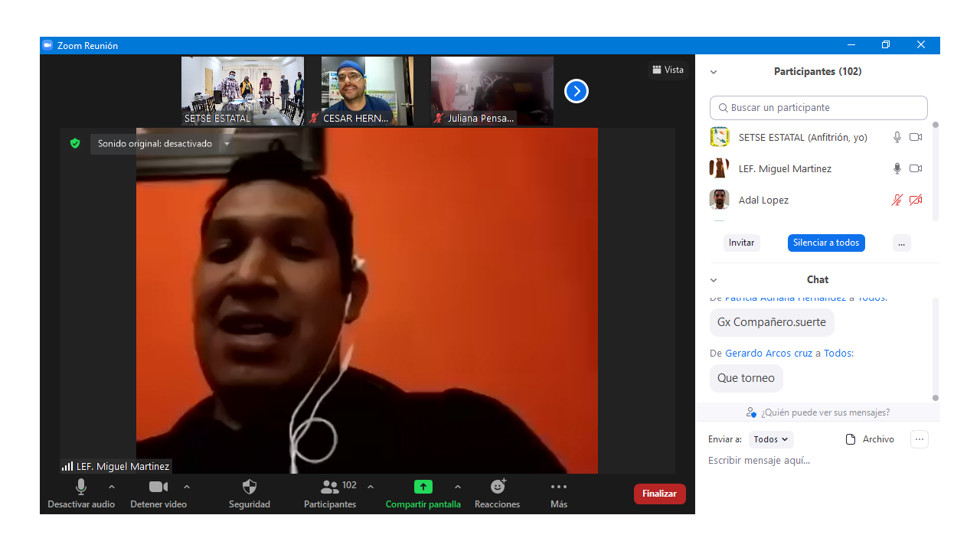Select the SETSE ESTATAL video thumbnail
This screenshot has height=551, width=980.
coord(243,91)
